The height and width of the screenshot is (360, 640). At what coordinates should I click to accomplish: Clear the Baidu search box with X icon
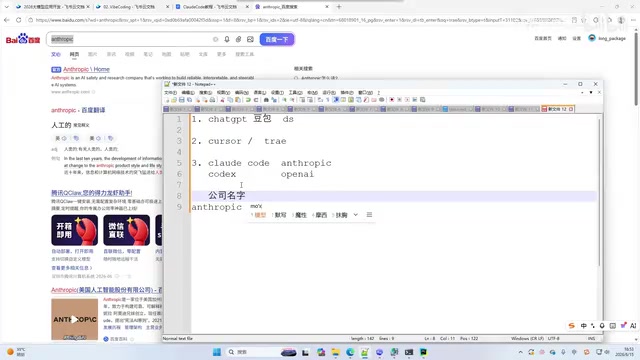coord(216,39)
